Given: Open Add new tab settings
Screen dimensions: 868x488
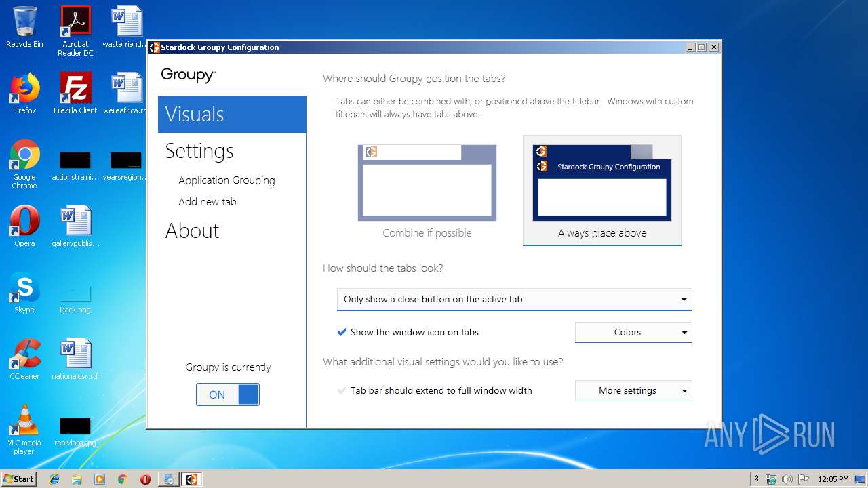Looking at the screenshot, I should 208,202.
